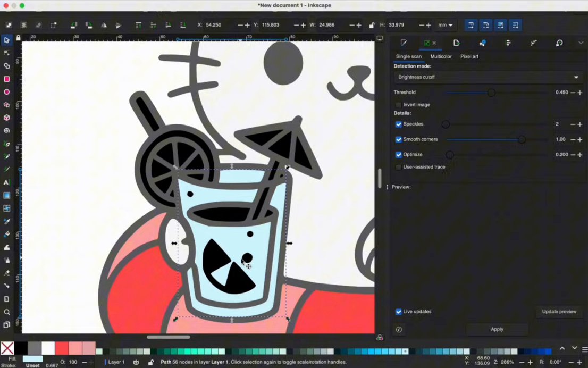Select the Connector tool

[x=6, y=286]
